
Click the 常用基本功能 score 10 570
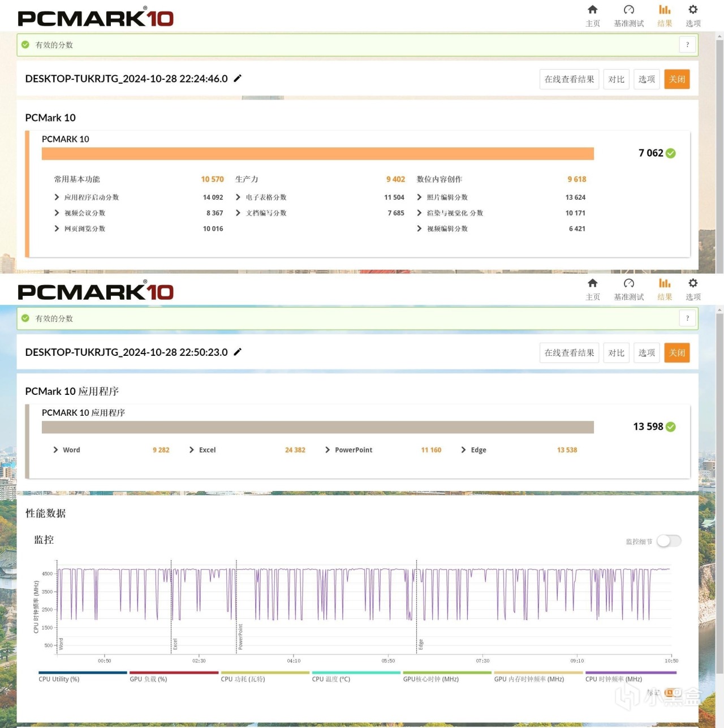pos(212,179)
